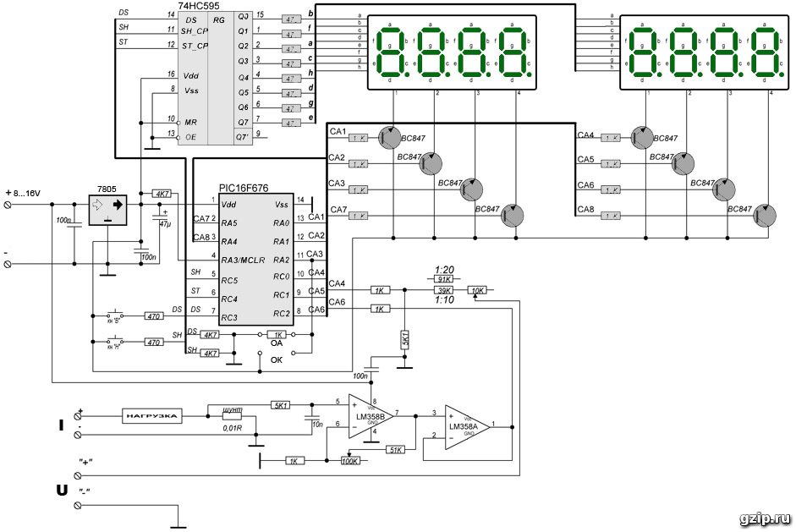Select the OA jumper position
796x532 pixels.
[276, 344]
